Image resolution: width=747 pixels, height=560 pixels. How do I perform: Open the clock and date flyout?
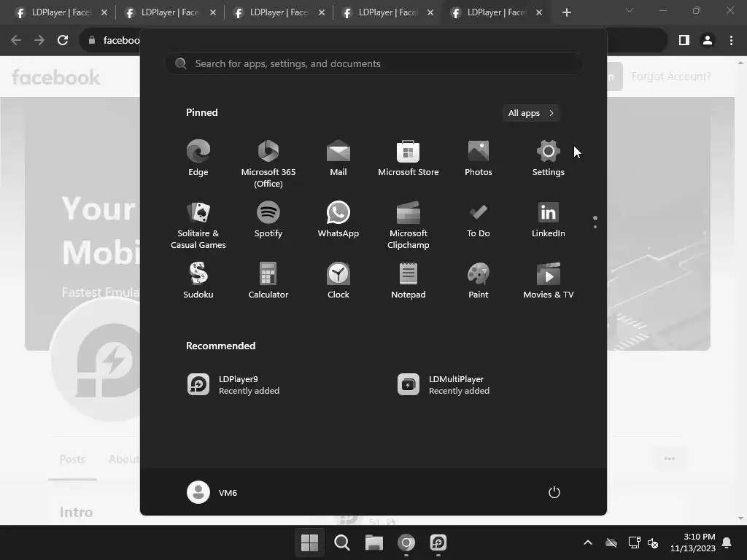click(x=693, y=542)
